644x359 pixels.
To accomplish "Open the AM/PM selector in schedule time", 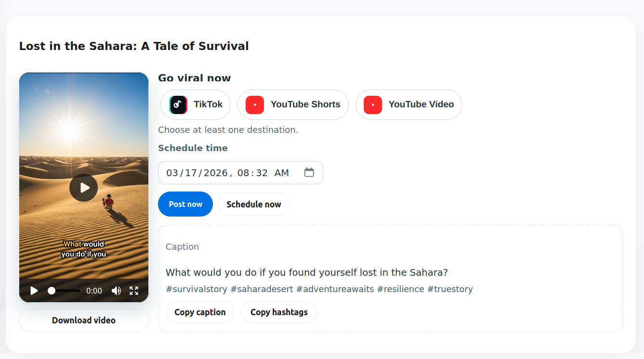I will 282,172.
